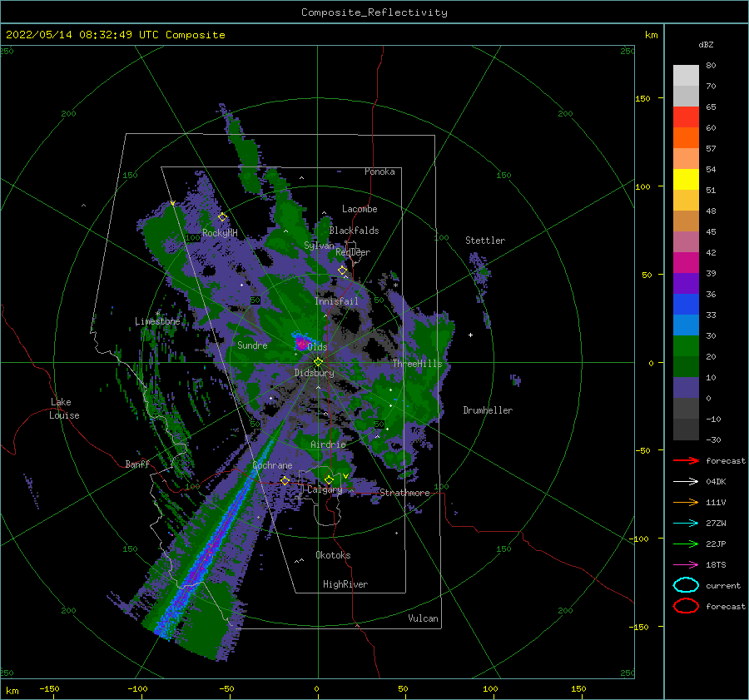749x700 pixels.
Task: Click the white plus marker west of Stettler's longitude near ThreeHills
Action: click(x=470, y=335)
